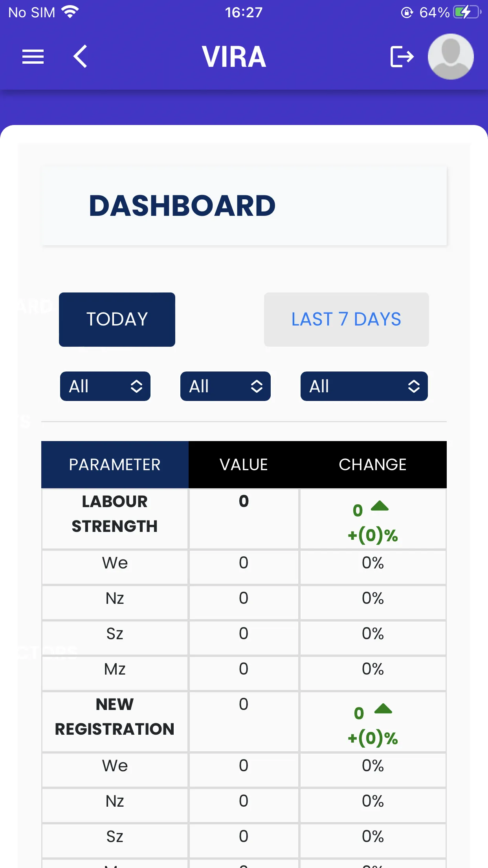Screen dimensions: 488x868
Task: Tap the battery charging icon
Action: pyautogui.click(x=467, y=12)
